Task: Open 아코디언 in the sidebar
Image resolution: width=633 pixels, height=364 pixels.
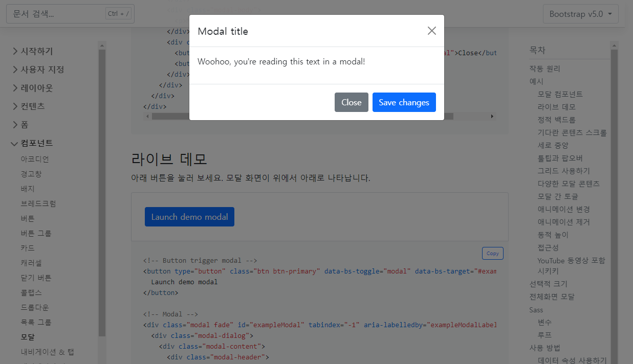Action: click(35, 159)
